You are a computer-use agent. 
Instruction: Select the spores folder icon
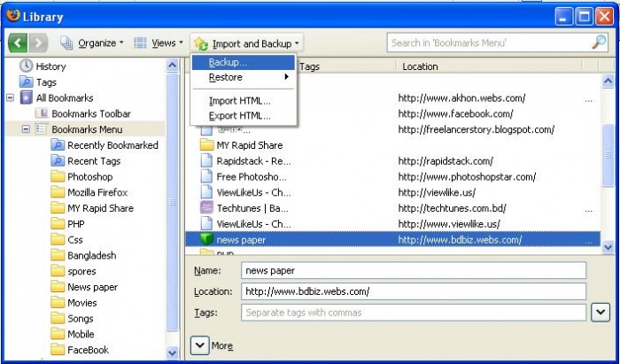[x=58, y=271]
